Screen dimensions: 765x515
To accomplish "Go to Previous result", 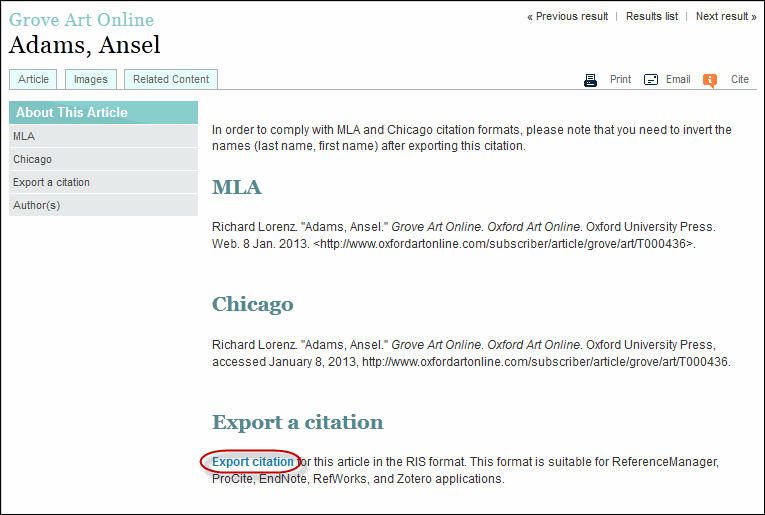I will tap(567, 17).
